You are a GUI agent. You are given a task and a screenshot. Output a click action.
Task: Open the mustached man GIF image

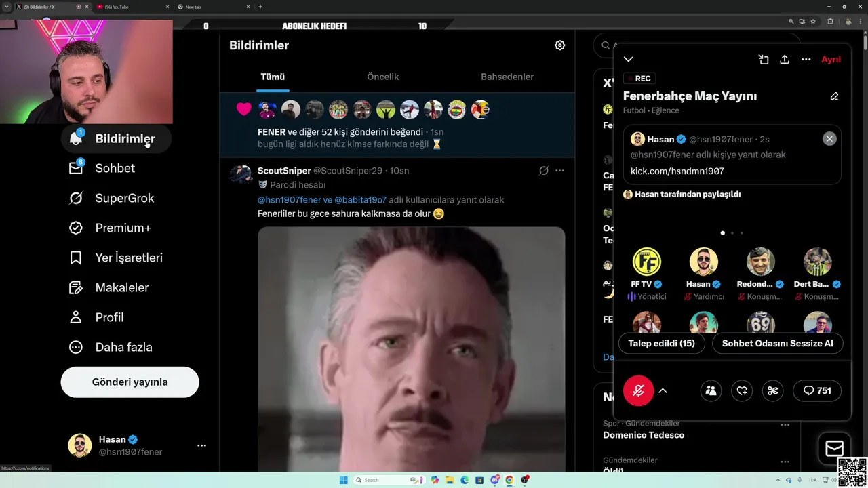[x=412, y=350]
